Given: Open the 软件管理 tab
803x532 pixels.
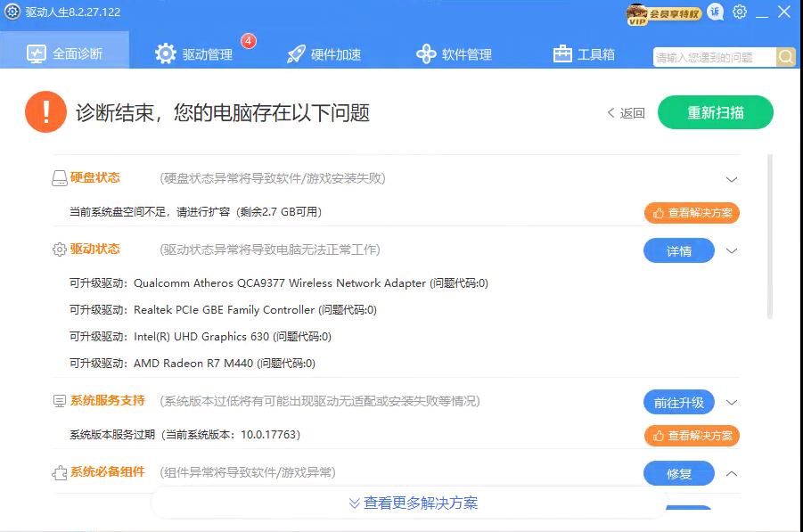Looking at the screenshot, I should pyautogui.click(x=454, y=53).
